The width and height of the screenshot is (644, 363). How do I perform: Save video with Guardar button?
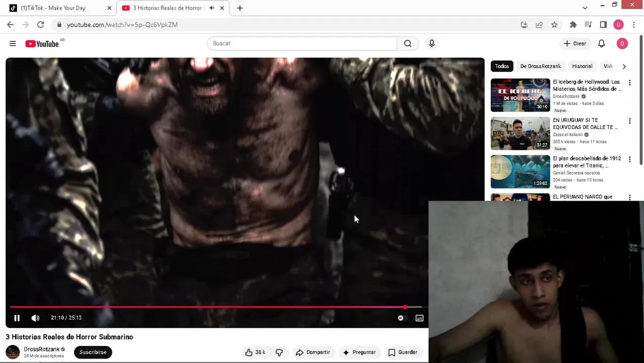[402, 352]
